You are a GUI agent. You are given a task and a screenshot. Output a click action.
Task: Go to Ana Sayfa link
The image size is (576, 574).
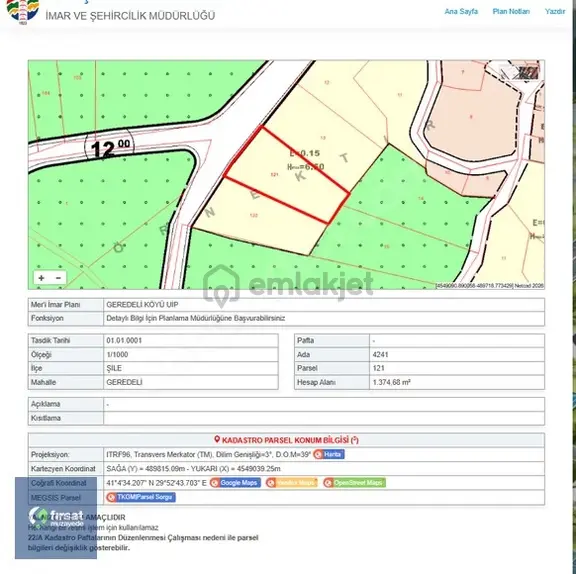pyautogui.click(x=461, y=11)
